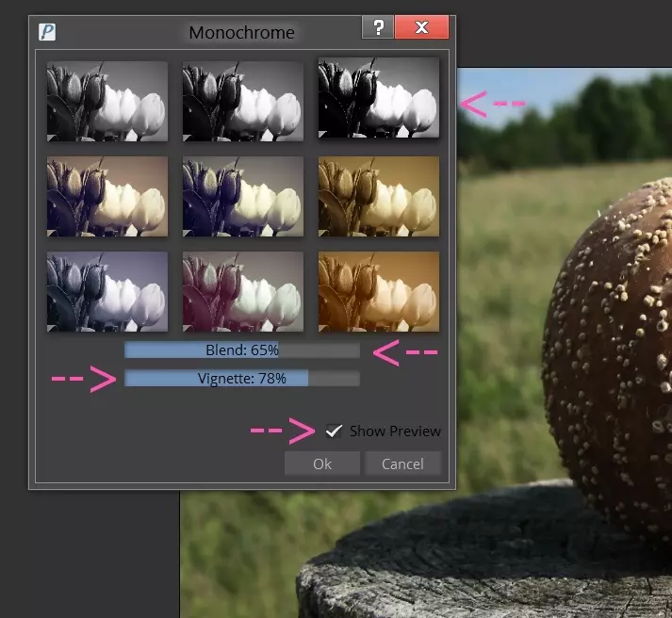Choose the purple-cream duotone preset
The width and height of the screenshot is (672, 618).
[107, 196]
